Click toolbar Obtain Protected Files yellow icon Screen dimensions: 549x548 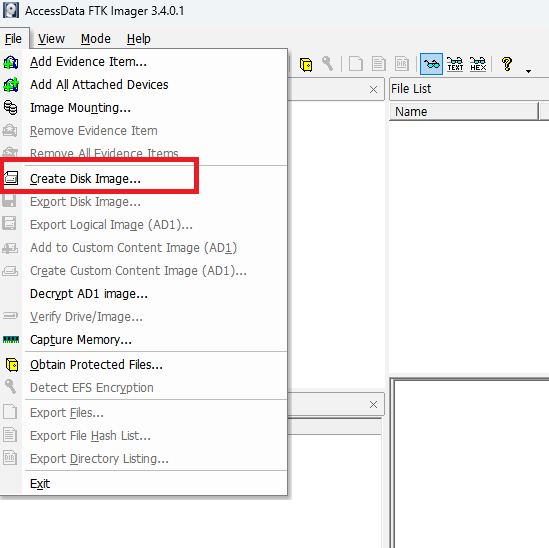(x=306, y=64)
